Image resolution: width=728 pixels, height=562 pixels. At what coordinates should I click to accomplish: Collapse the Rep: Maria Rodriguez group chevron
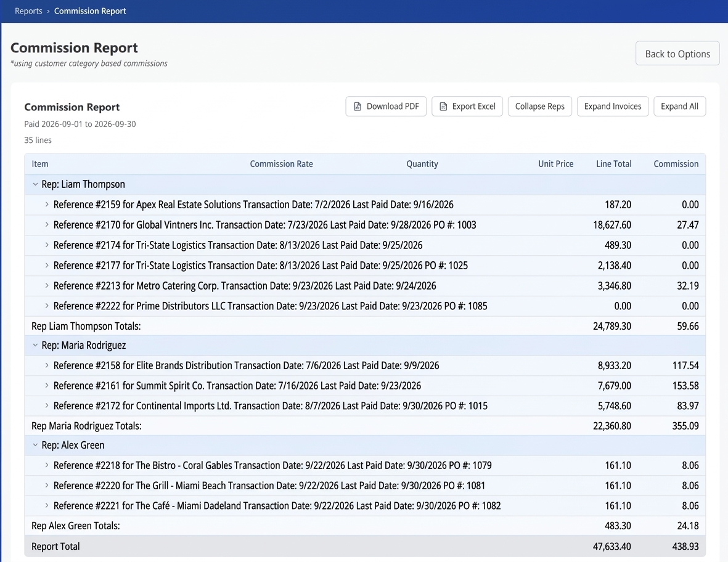click(x=35, y=345)
